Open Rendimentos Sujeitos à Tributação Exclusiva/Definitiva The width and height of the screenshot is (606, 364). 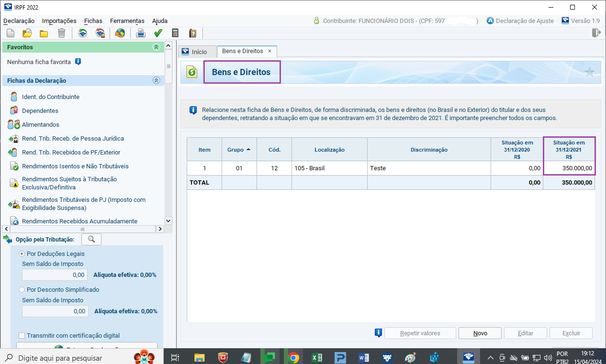coord(69,183)
